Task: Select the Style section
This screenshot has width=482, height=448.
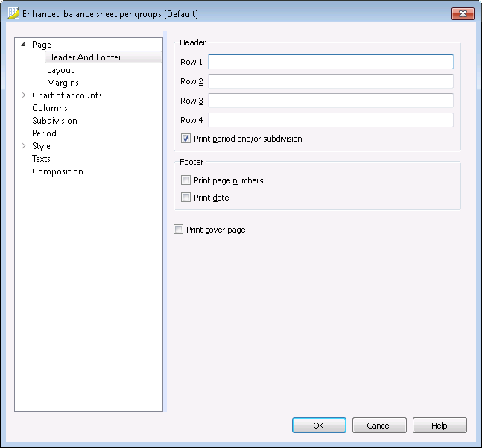Action: 41,146
